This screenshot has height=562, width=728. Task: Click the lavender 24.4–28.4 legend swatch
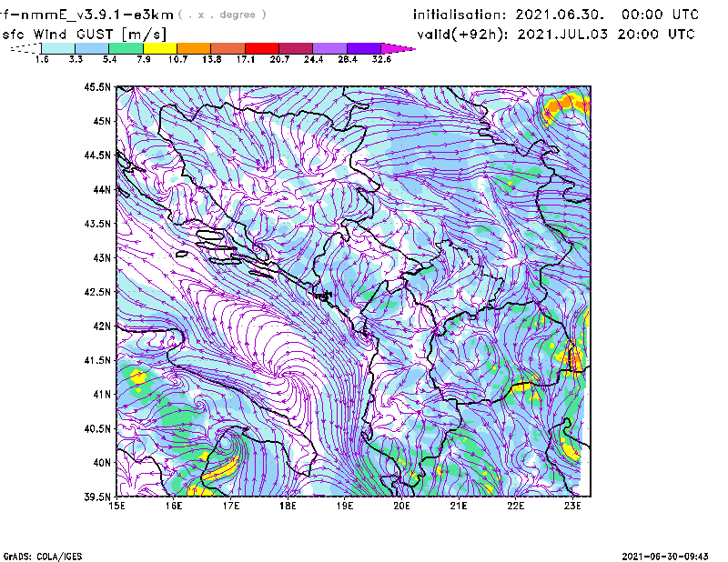(x=330, y=48)
